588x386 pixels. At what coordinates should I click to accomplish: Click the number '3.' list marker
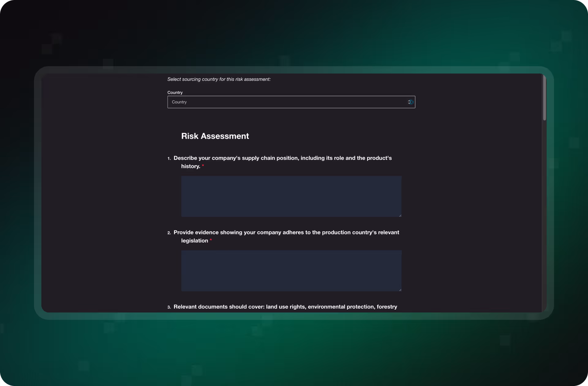click(x=169, y=307)
